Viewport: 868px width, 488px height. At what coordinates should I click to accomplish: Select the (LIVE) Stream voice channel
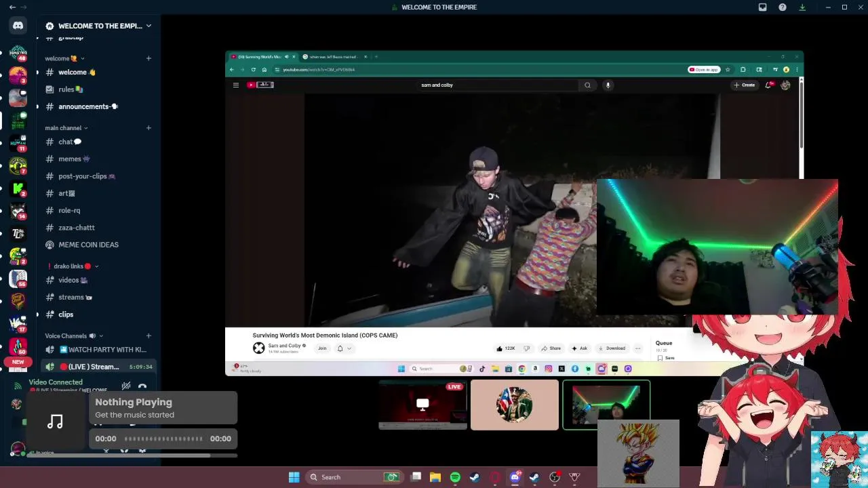tap(98, 367)
